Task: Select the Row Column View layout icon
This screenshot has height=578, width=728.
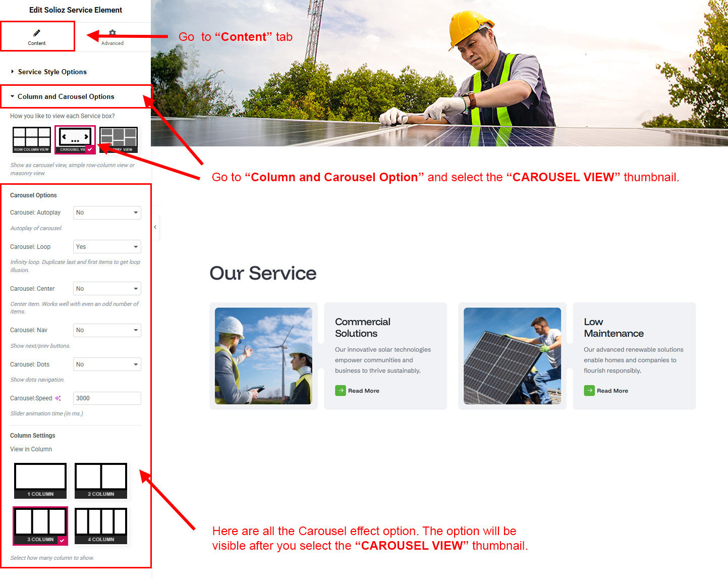Action: pos(32,140)
